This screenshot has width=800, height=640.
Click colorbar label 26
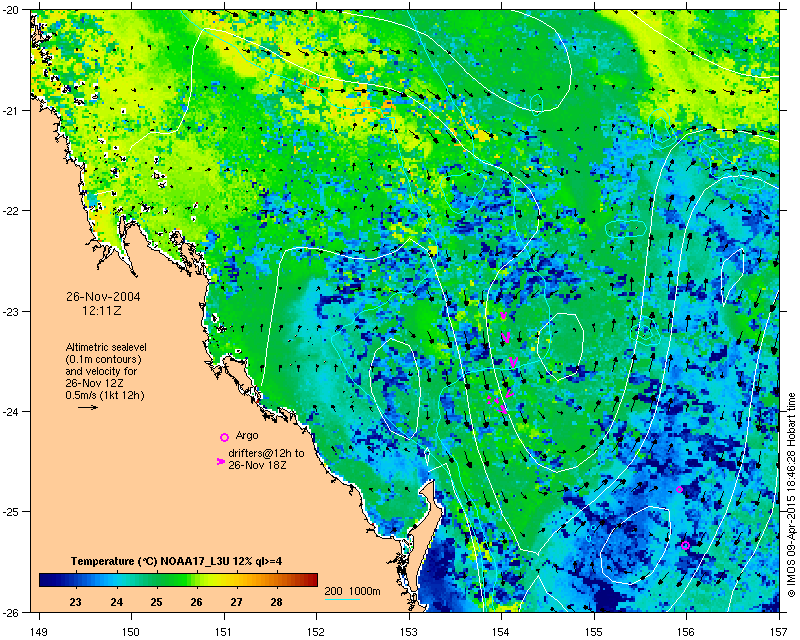click(196, 602)
